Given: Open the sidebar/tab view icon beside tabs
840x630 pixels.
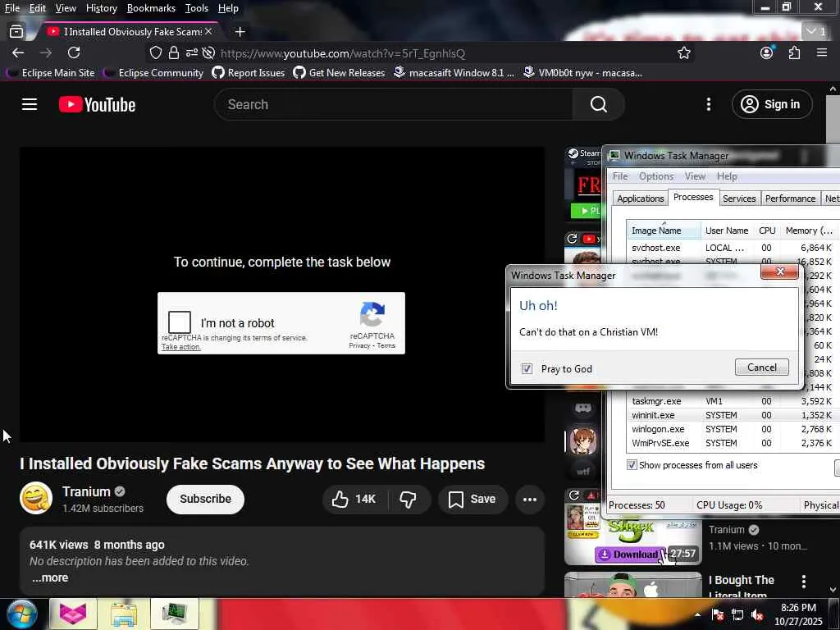Looking at the screenshot, I should (x=16, y=32).
